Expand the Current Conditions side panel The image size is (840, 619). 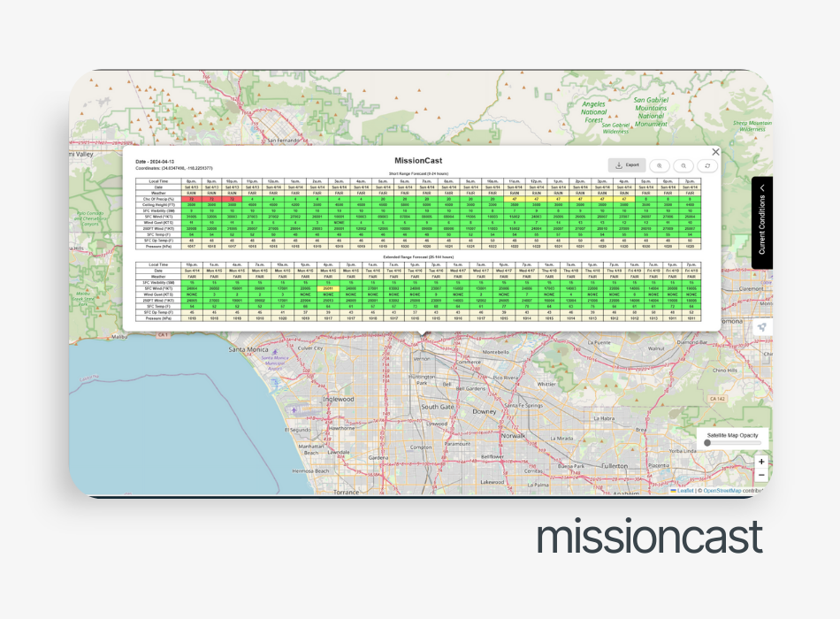tap(762, 223)
